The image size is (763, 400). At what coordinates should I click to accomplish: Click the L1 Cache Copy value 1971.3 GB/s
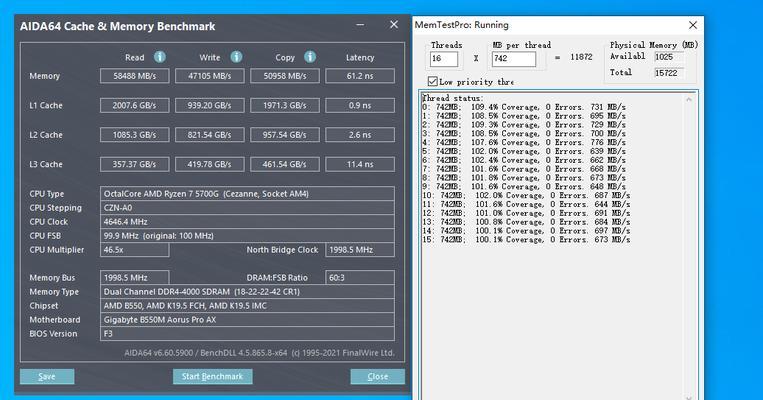click(x=285, y=106)
